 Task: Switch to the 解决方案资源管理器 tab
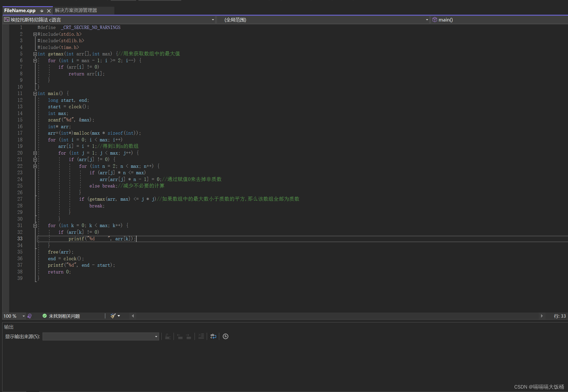tap(76, 10)
